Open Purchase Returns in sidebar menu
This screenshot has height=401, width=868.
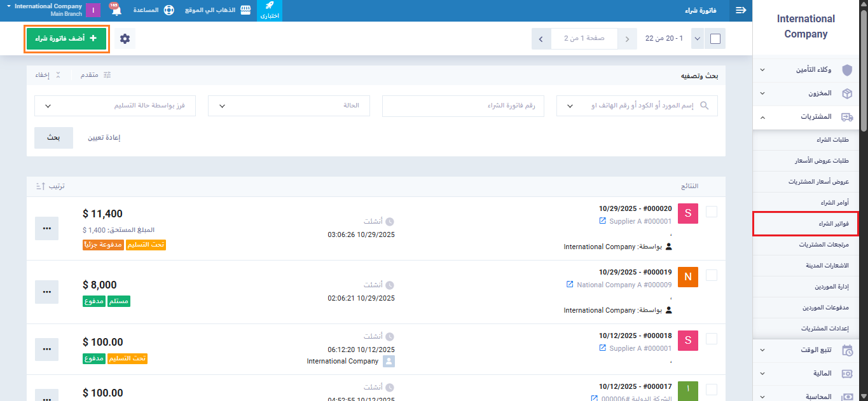point(806,245)
